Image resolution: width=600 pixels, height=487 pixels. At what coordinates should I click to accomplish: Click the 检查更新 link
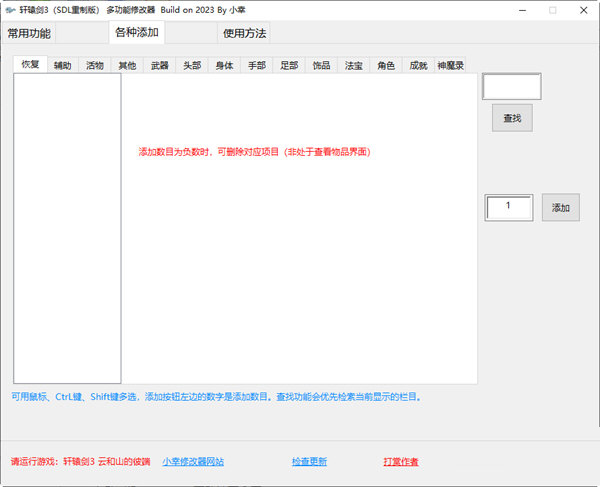(309, 462)
